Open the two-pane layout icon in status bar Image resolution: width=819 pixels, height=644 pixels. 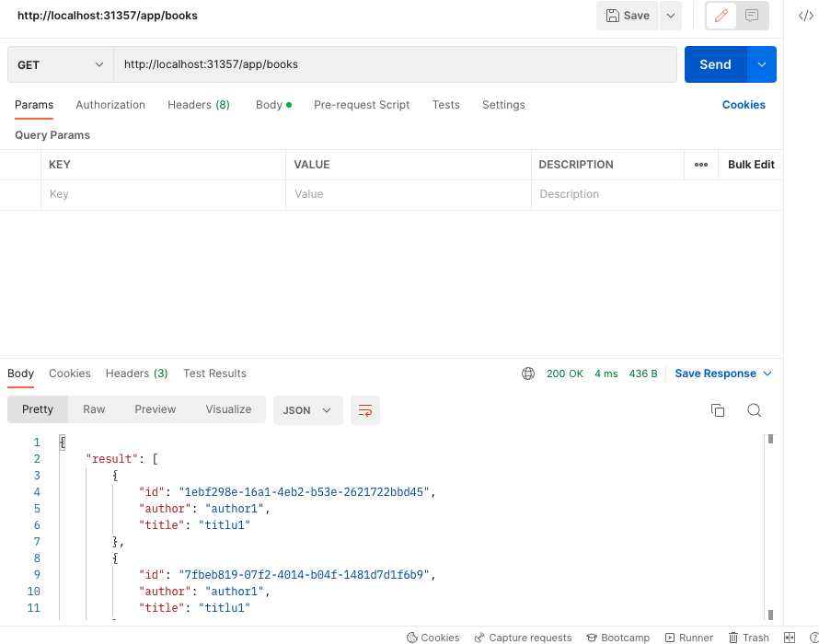[790, 638]
